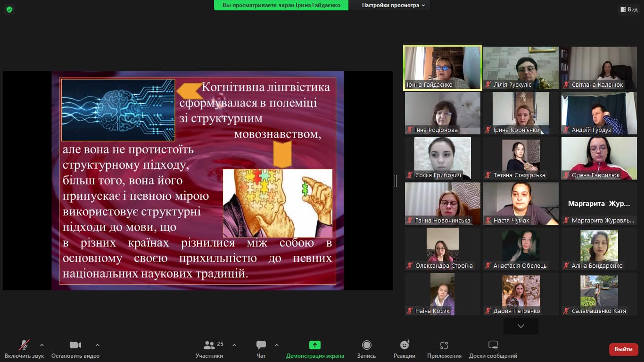Click the divider handle between slide and gallery
The width and height of the screenshot is (644, 362).
pos(396,181)
